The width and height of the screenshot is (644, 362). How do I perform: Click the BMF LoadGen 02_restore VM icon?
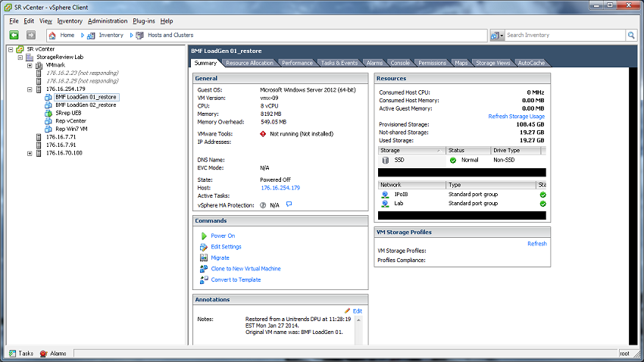(x=48, y=105)
